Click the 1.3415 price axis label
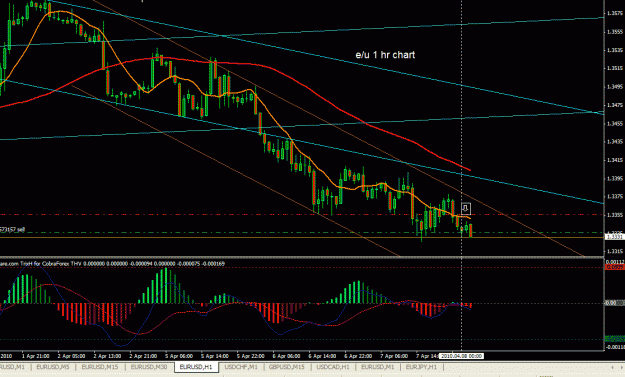The width and height of the screenshot is (625, 377). [x=615, y=160]
